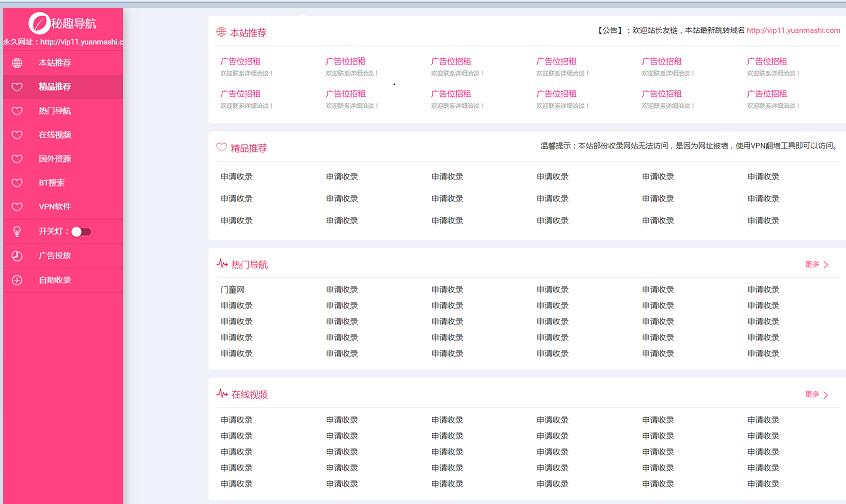Click the pulse icon in 热门导航 section header
Viewport: 846px width, 504px height.
tap(221, 265)
